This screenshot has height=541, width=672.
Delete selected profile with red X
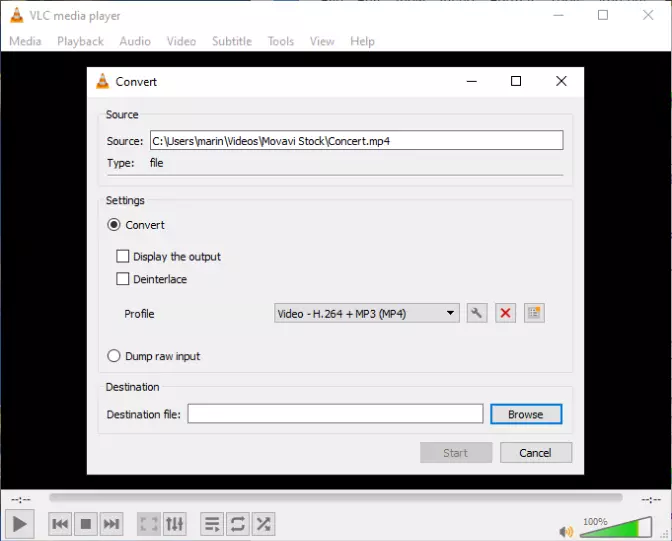tap(505, 313)
